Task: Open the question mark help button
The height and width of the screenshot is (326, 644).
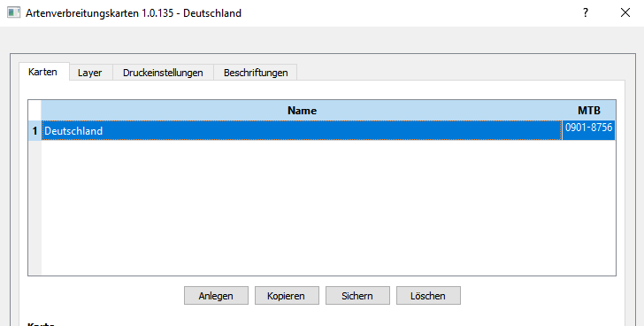Action: (x=586, y=12)
